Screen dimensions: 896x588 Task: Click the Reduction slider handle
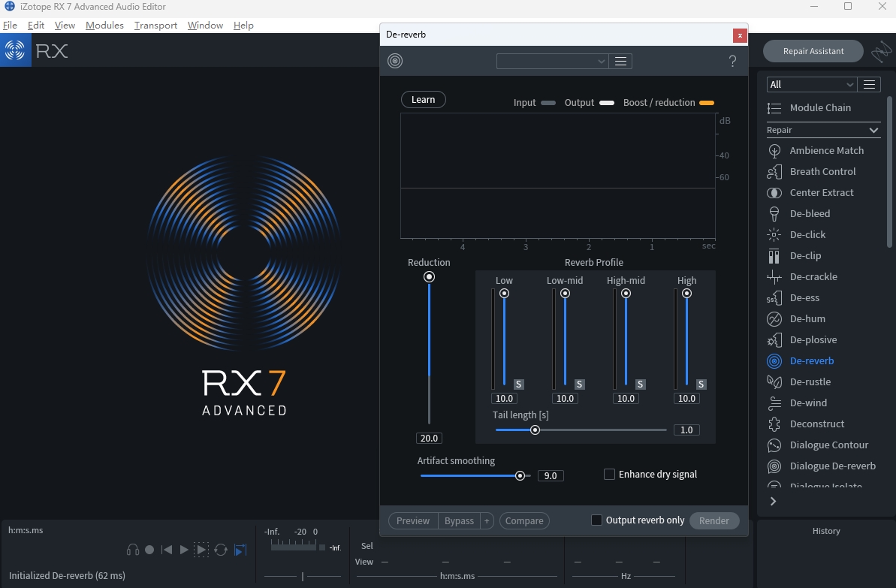click(429, 276)
